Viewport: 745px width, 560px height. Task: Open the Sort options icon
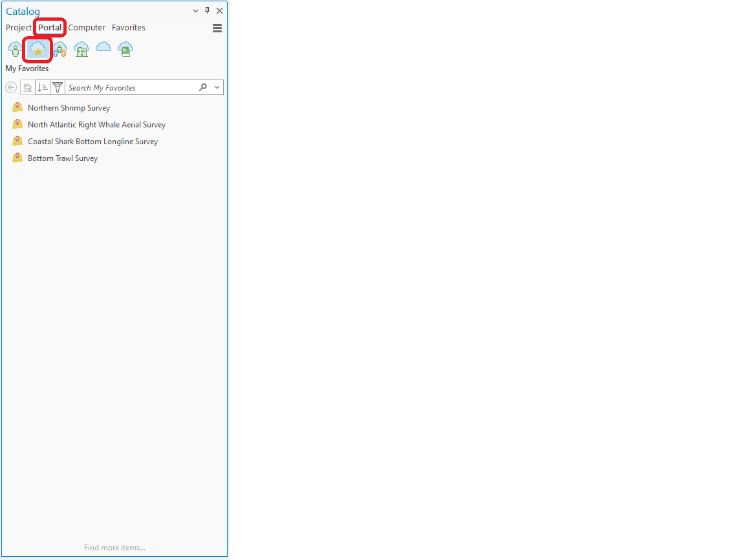click(42, 87)
